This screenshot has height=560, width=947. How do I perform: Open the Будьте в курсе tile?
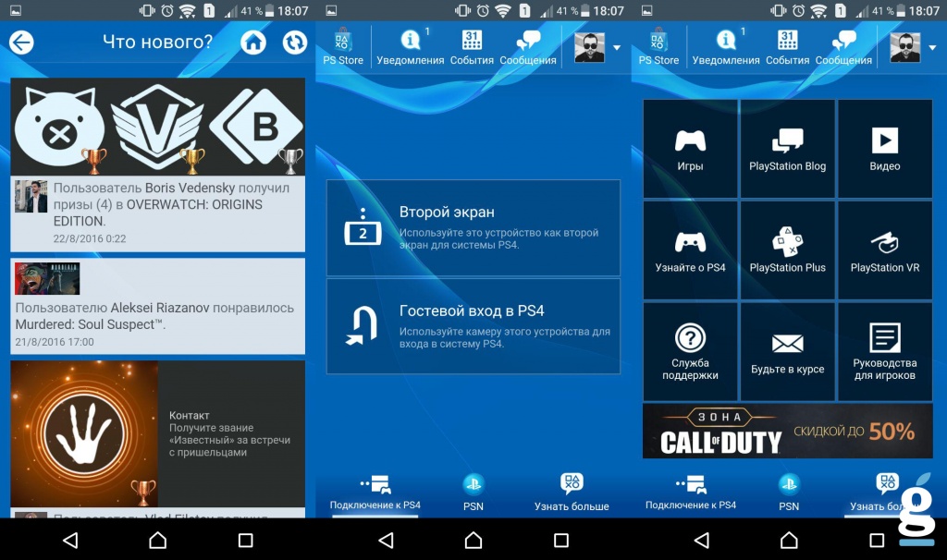pyautogui.click(x=788, y=352)
